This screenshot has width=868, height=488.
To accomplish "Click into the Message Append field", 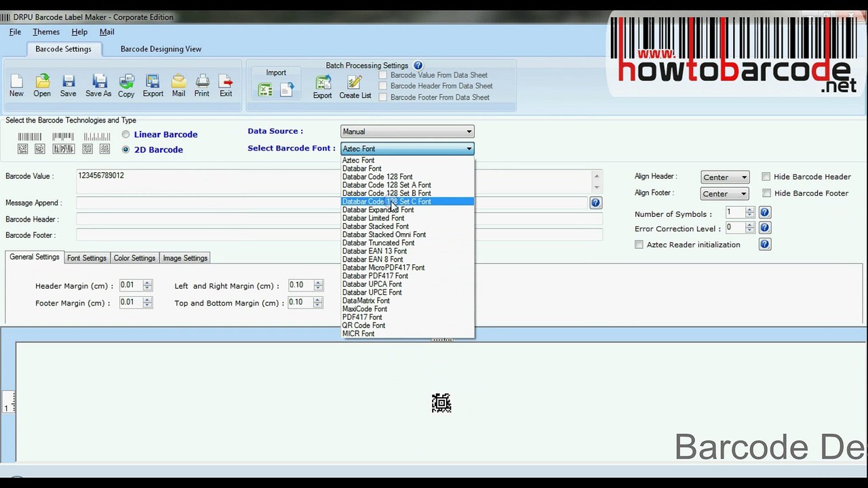I will click(x=332, y=203).
